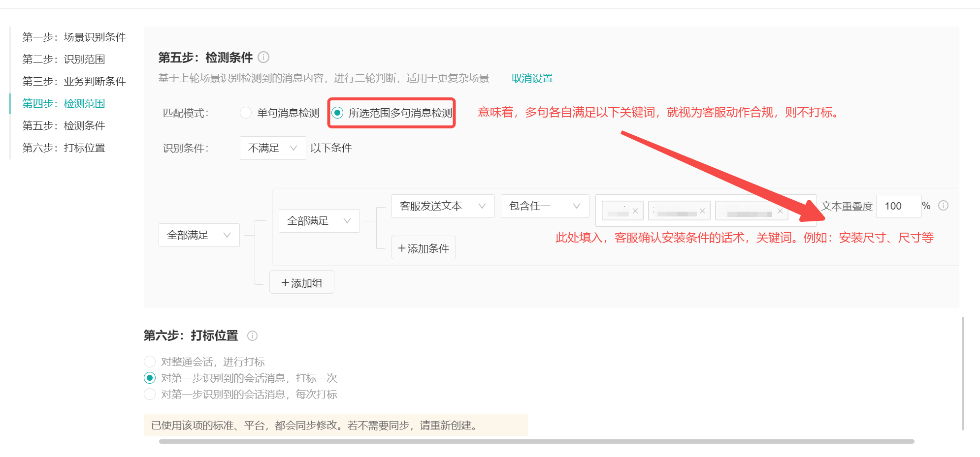Go to 第二步：识别范围

pyautogui.click(x=64, y=60)
